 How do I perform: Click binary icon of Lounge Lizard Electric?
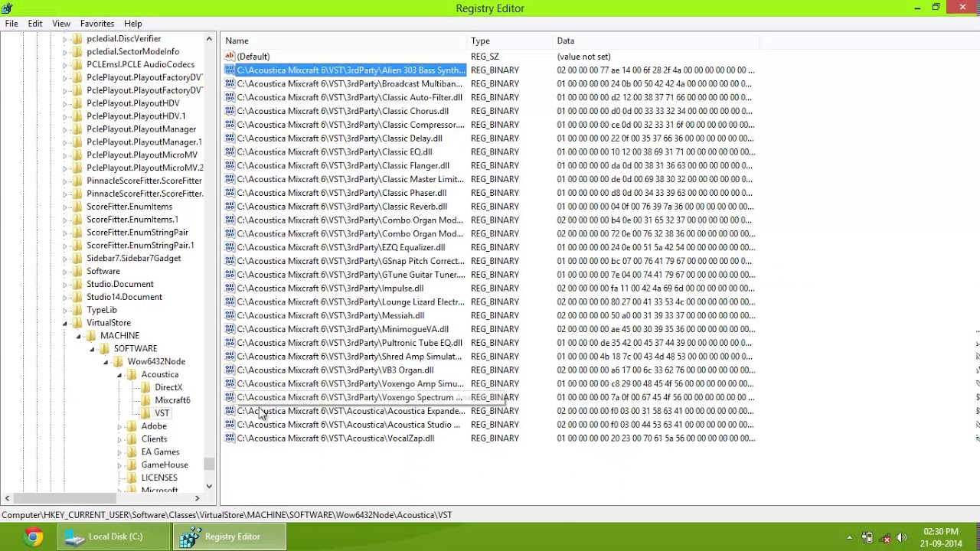230,302
